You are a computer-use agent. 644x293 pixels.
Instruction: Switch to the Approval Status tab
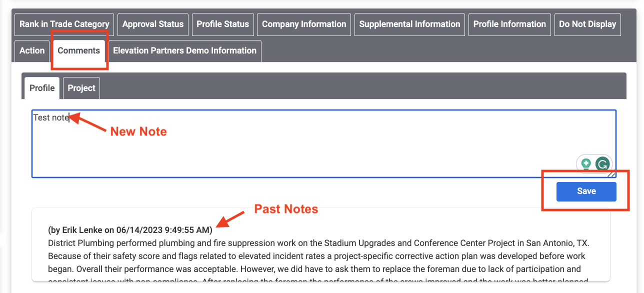click(153, 24)
